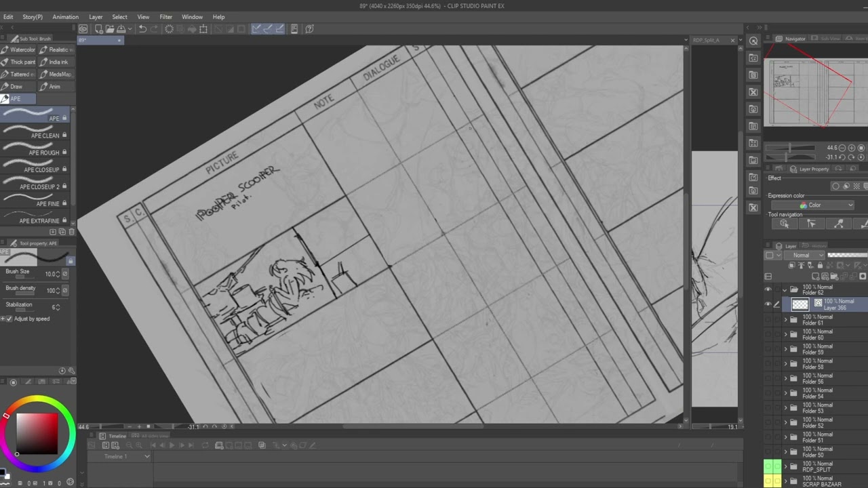868x488 pixels.
Task: Select the Thick paint brush group
Action: 18,62
